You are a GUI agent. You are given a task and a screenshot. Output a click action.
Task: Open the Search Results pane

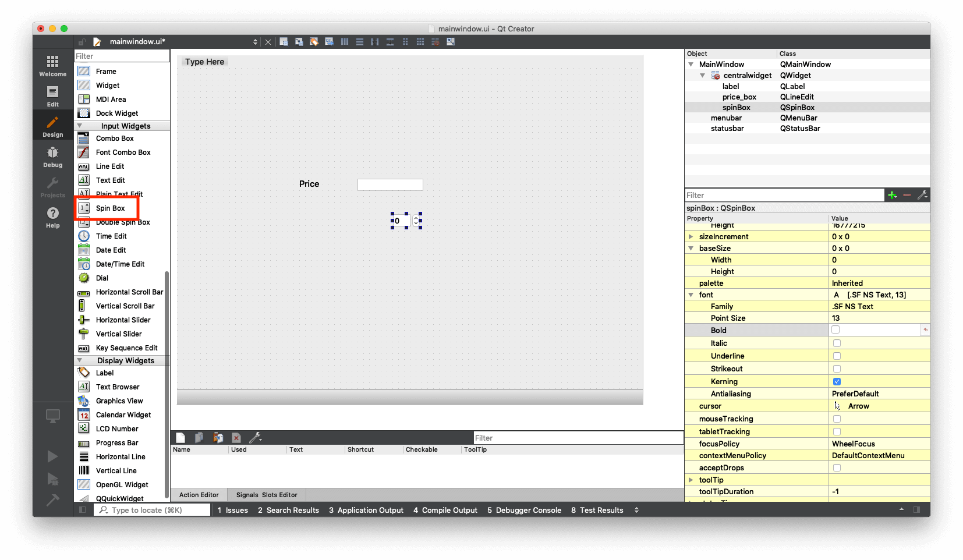point(288,511)
